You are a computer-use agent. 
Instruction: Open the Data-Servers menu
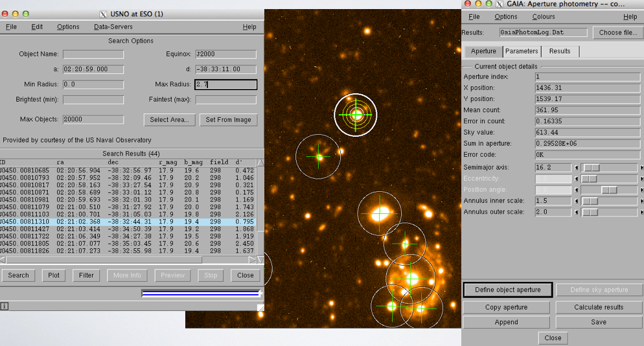(113, 27)
